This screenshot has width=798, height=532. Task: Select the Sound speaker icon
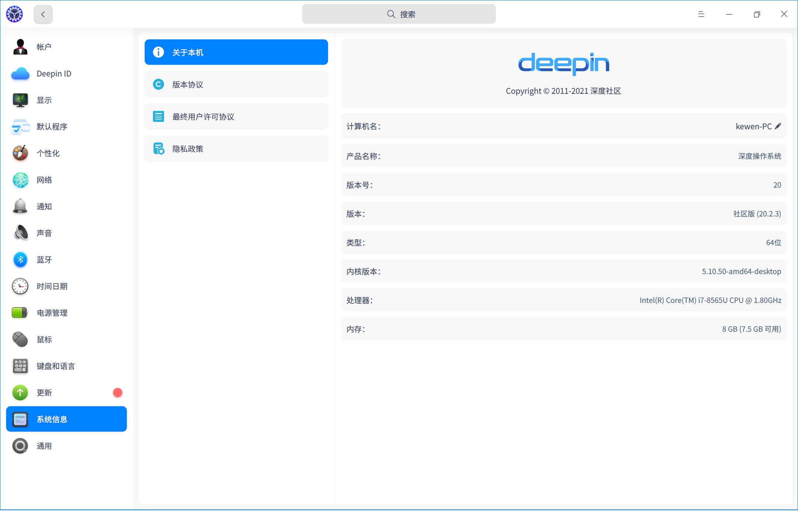point(20,233)
